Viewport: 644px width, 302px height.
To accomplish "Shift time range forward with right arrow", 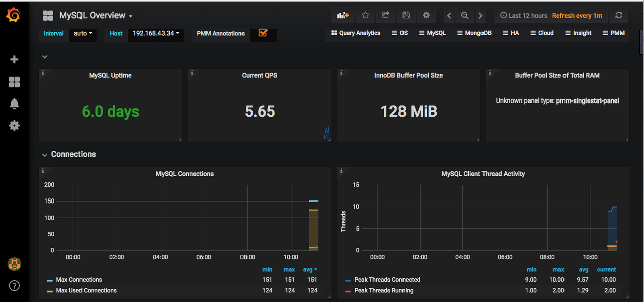I will 481,16.
